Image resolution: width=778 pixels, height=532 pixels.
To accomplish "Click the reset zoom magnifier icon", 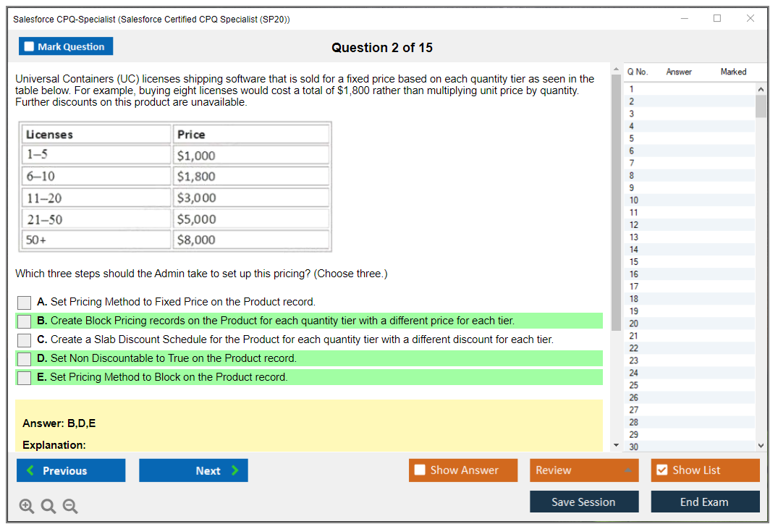I will pyautogui.click(x=48, y=507).
